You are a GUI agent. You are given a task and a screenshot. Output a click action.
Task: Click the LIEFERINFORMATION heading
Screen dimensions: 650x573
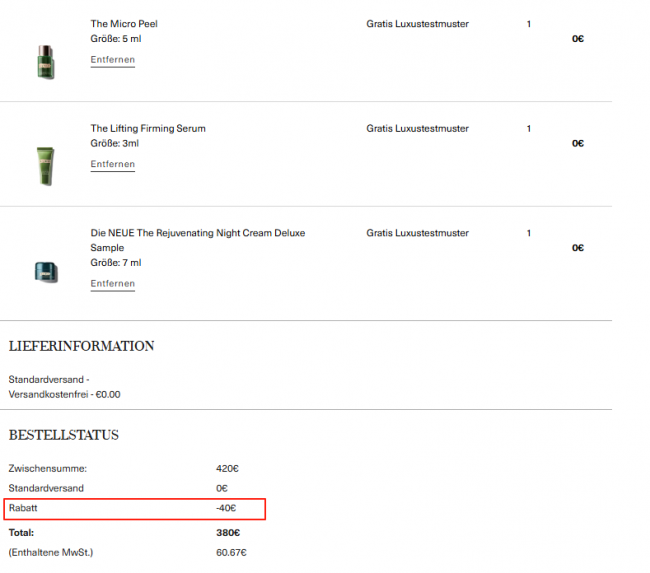(x=81, y=346)
